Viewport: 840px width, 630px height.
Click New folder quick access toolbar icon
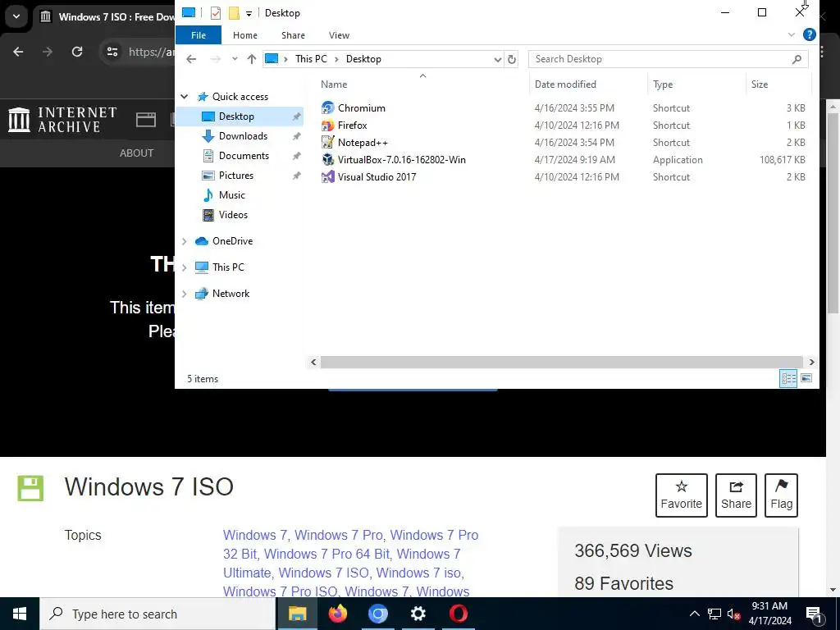234,13
